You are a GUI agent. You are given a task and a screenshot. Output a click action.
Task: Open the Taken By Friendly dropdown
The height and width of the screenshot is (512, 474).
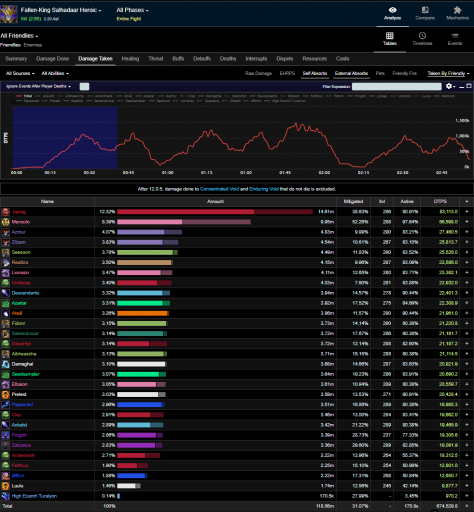coord(448,73)
